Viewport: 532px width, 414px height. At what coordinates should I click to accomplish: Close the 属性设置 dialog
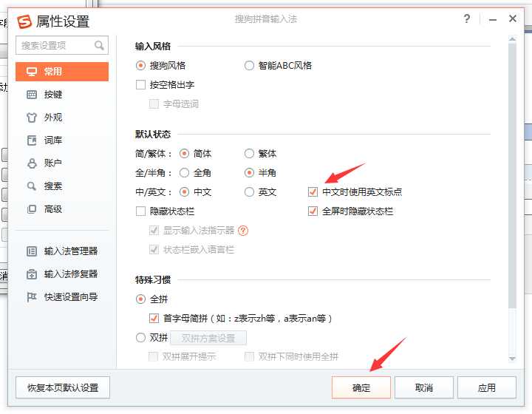513,18
